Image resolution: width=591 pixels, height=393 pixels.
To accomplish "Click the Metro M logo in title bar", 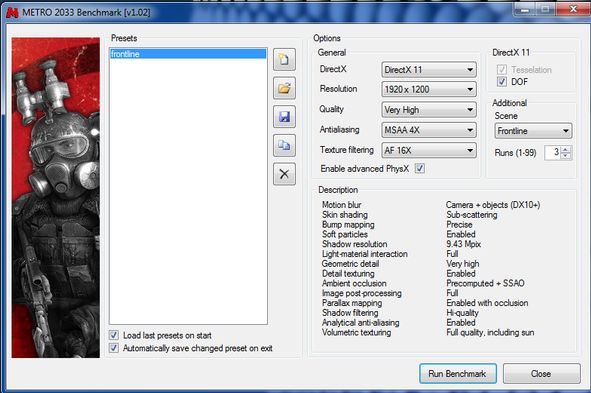I will coord(12,12).
